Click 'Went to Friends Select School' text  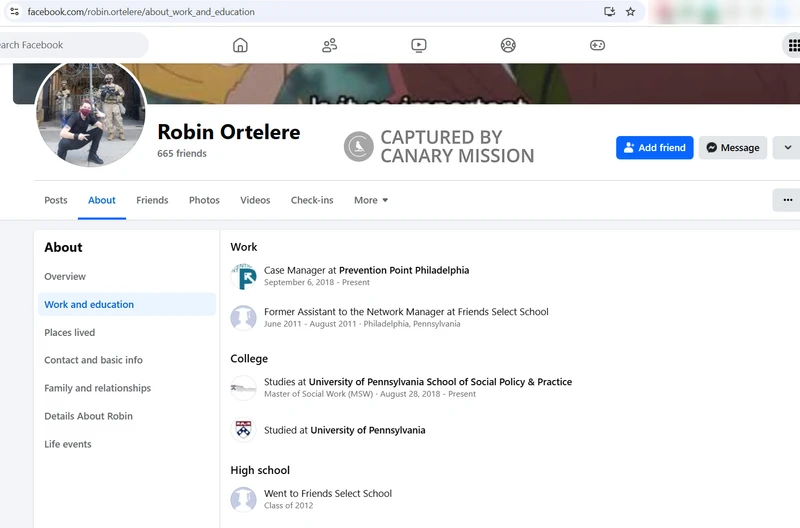pyautogui.click(x=328, y=493)
